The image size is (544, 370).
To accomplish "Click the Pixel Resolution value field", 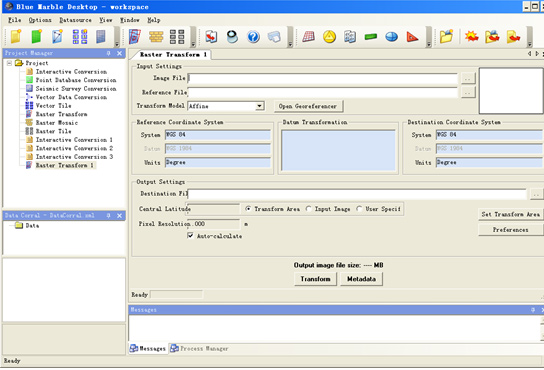I will coord(213,224).
